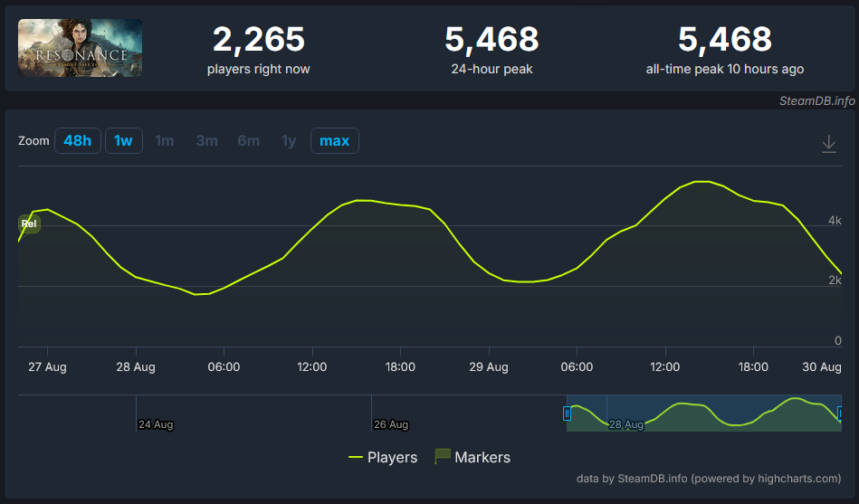Click the 30 Aug axis label
This screenshot has height=504, width=859.
click(822, 367)
